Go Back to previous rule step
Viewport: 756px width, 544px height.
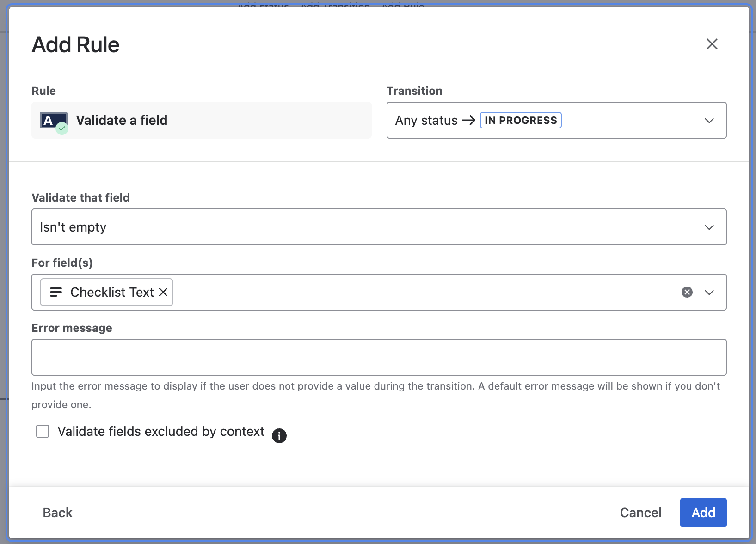coord(57,513)
